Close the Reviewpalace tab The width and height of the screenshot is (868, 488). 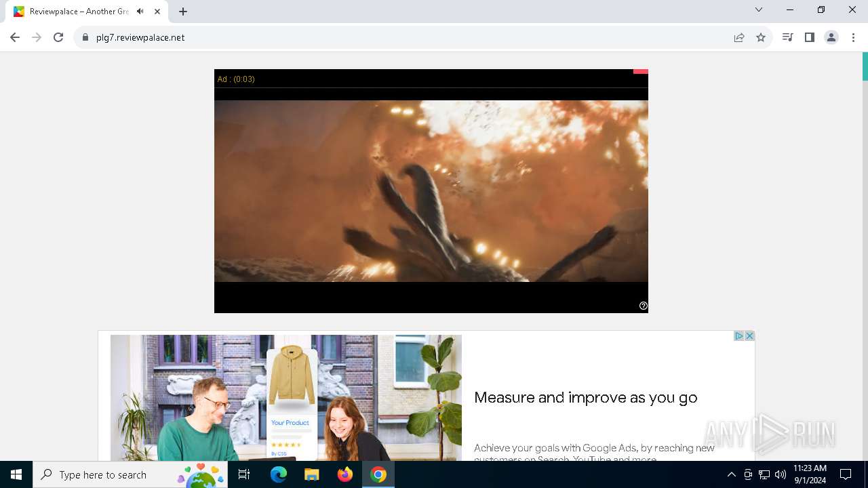coord(157,12)
